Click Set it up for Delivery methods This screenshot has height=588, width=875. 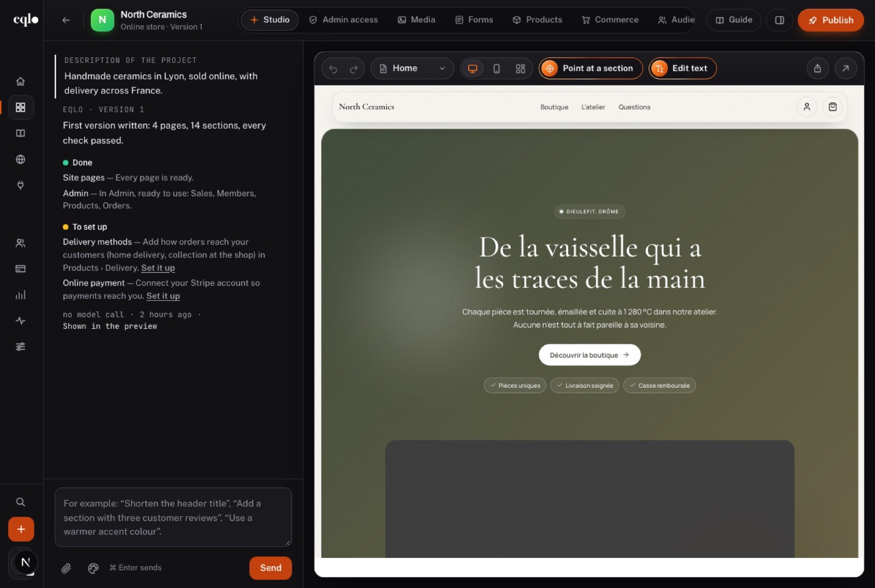(x=158, y=268)
